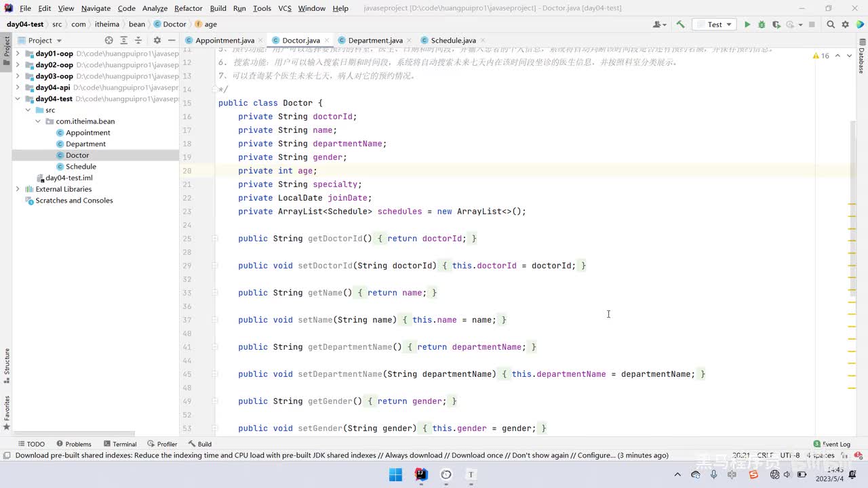Click the green Run button

click(x=747, y=24)
